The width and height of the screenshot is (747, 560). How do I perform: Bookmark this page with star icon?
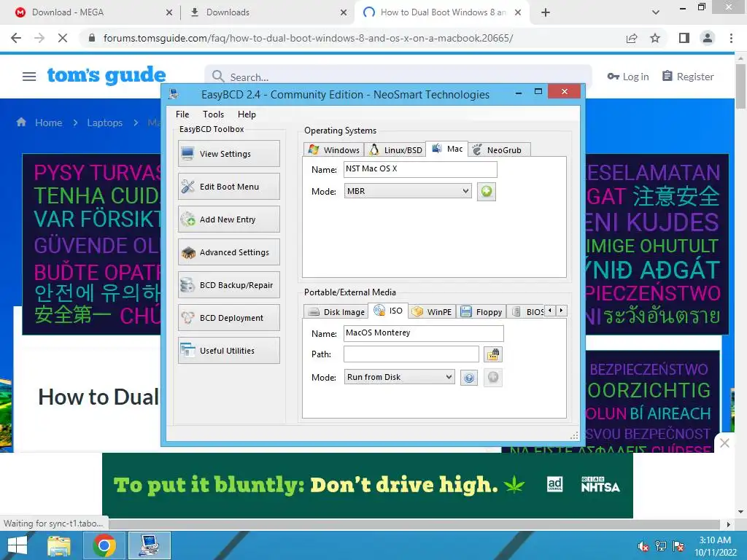655,38
